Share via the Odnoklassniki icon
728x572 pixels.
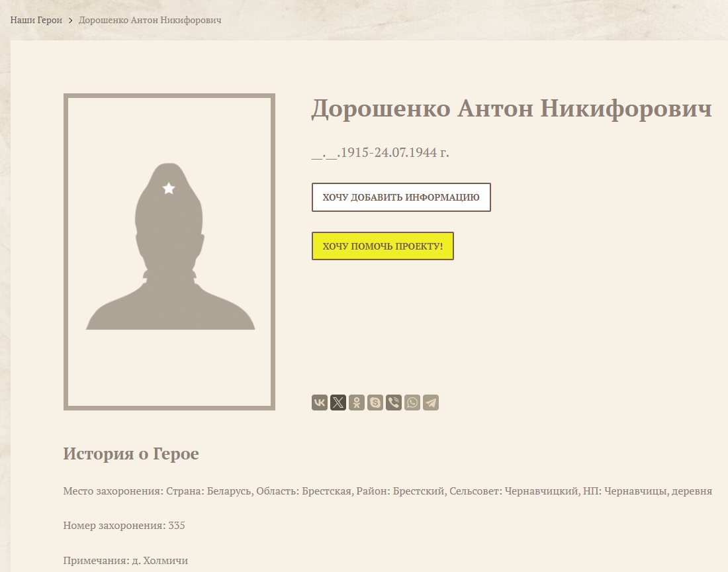click(357, 402)
